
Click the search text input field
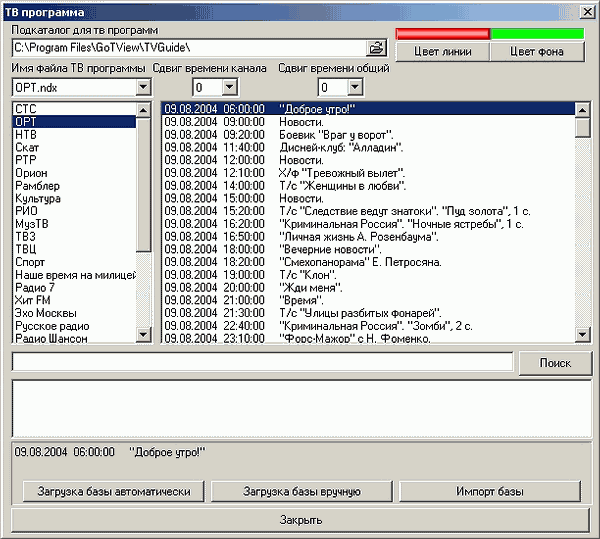click(x=262, y=362)
